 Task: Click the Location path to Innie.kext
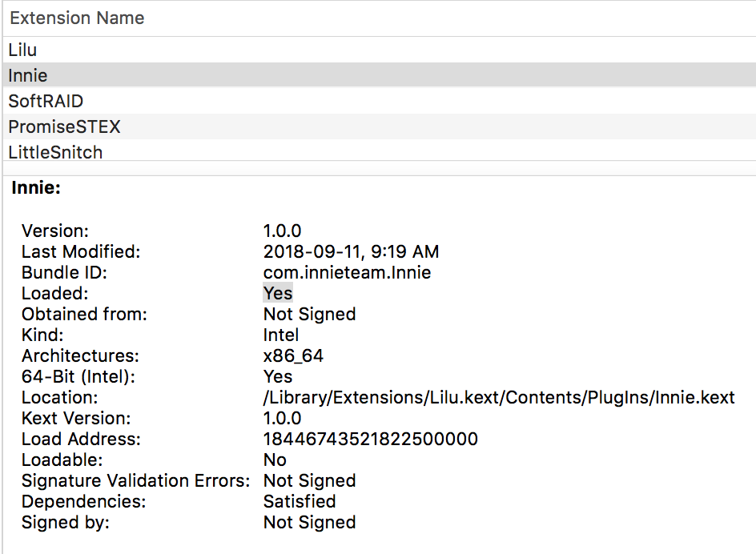(x=499, y=397)
